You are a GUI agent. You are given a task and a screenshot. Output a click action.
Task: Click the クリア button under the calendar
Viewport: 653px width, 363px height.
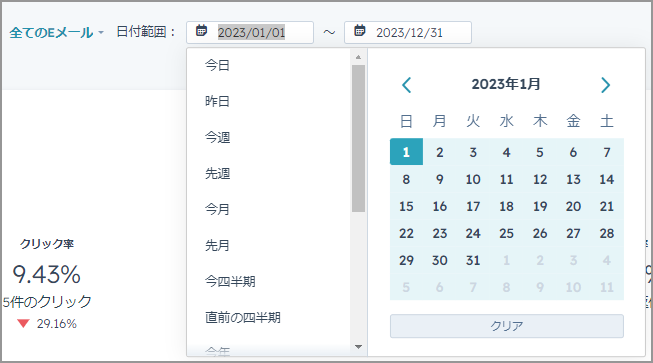506,326
